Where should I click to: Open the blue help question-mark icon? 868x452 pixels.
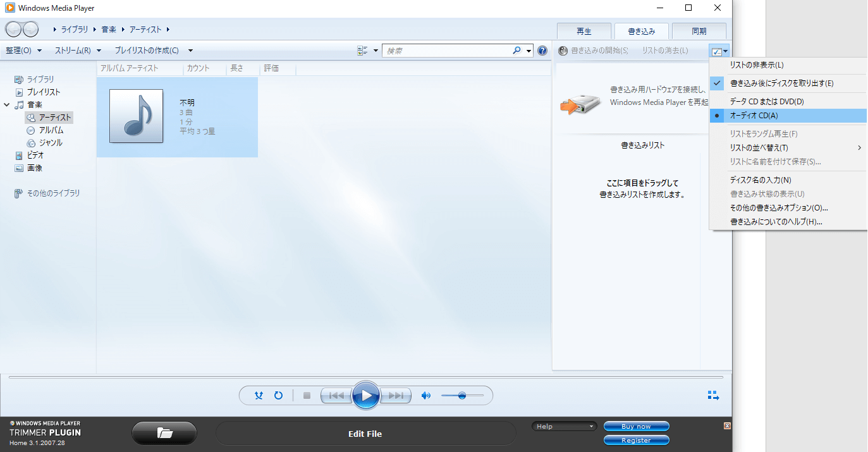click(x=542, y=51)
